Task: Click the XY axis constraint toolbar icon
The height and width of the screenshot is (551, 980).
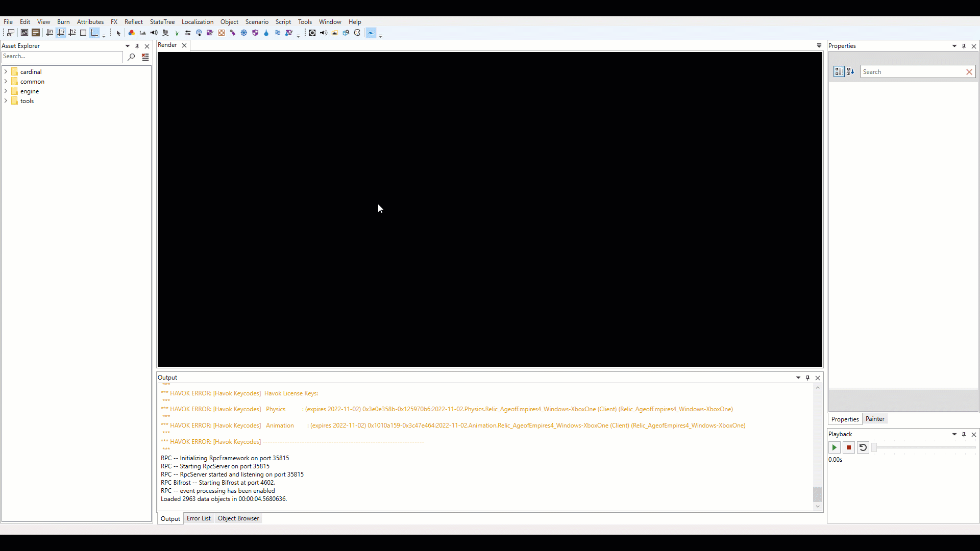Action: [x=50, y=33]
